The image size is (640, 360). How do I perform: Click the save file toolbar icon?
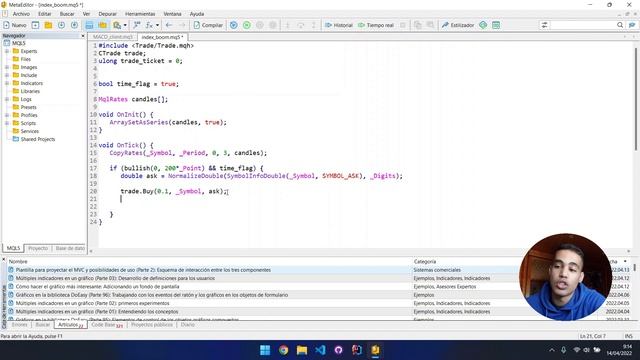pyautogui.click(x=61, y=25)
